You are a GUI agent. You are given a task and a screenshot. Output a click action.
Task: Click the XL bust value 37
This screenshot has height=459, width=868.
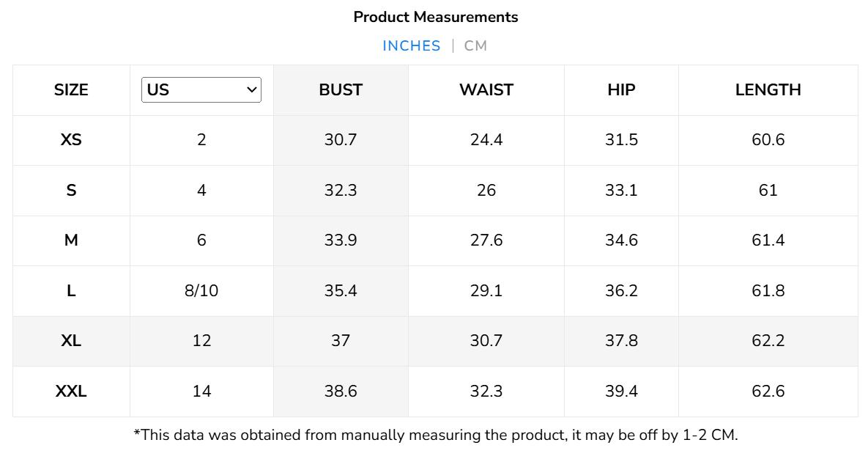coord(341,341)
